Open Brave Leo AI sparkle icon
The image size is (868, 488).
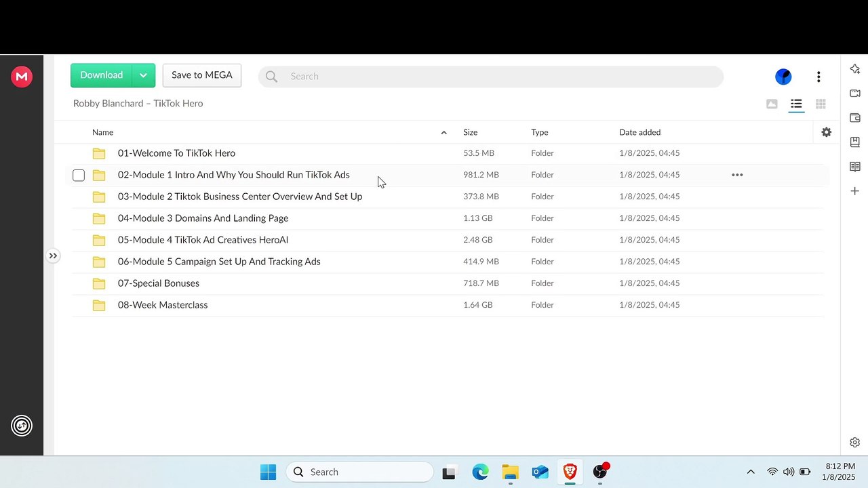(854, 69)
